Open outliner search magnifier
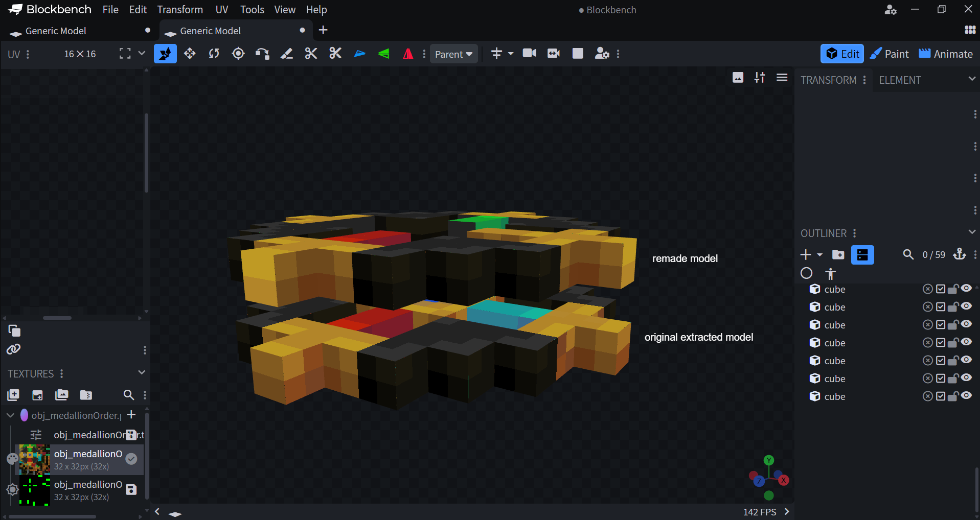 [x=908, y=254]
